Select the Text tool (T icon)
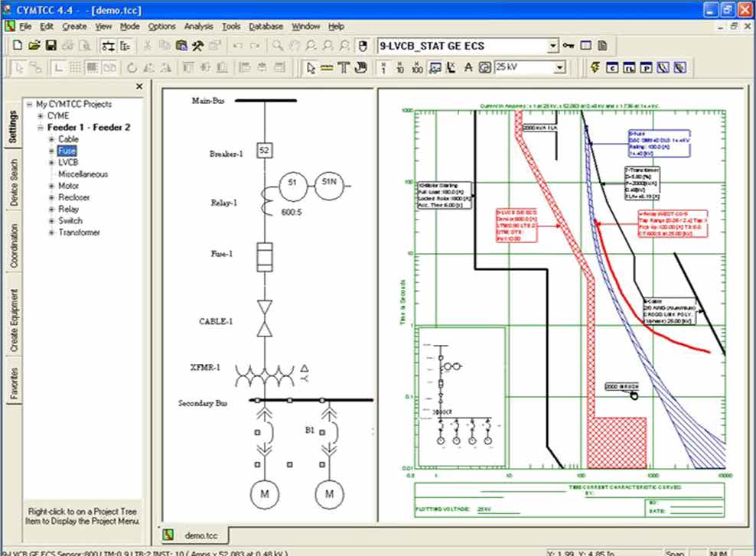The width and height of the screenshot is (756, 556). 344,68
